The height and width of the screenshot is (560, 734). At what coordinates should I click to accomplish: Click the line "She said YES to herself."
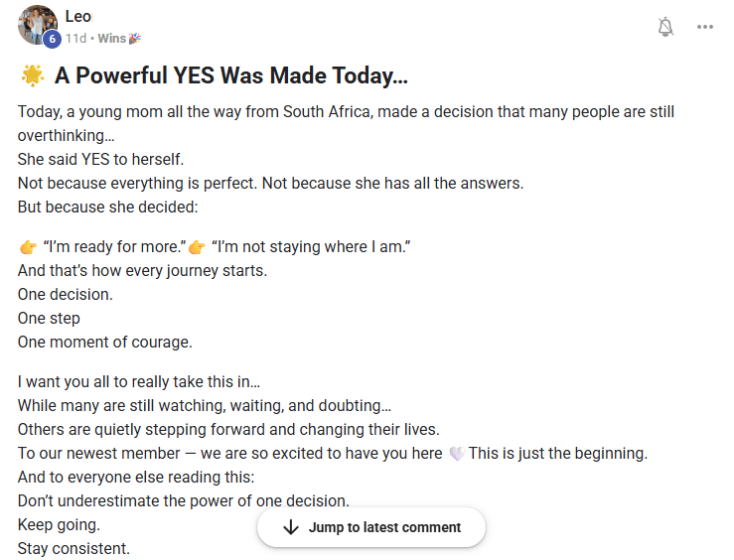tap(100, 159)
